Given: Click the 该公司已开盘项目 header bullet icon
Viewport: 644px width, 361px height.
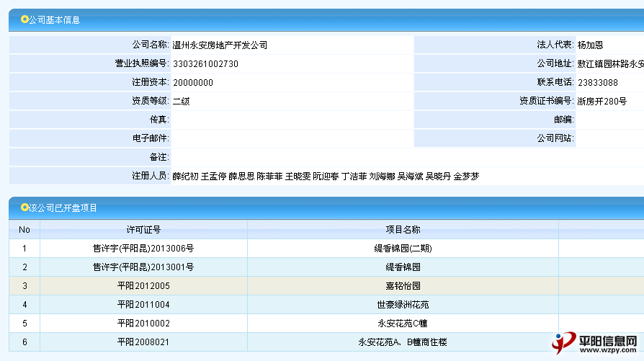Looking at the screenshot, I should pos(24,208).
